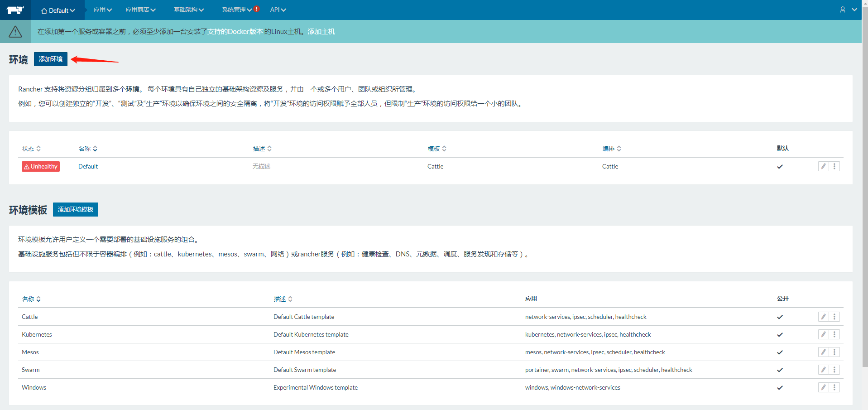This screenshot has height=410, width=868.
Task: Open more actions for Mesos template
Action: click(x=834, y=352)
